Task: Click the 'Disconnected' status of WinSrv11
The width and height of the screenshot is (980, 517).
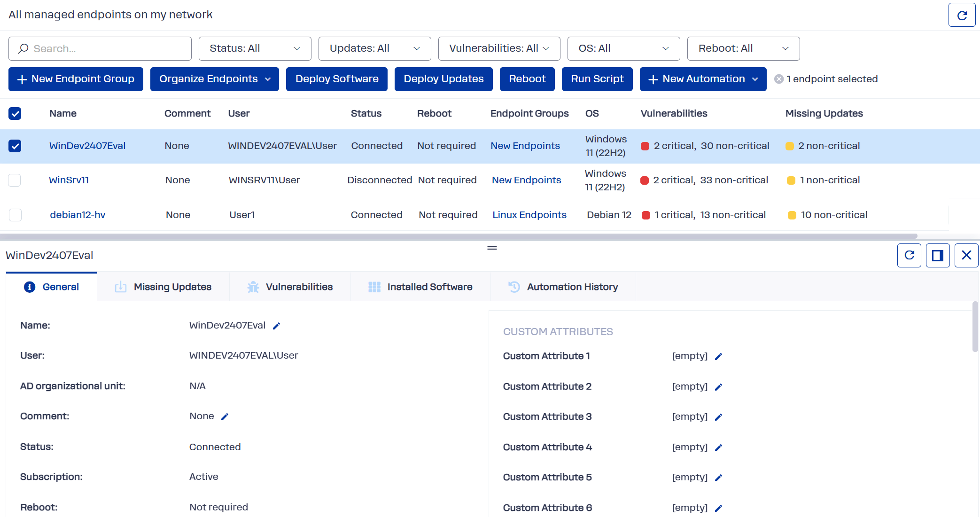Action: click(380, 180)
